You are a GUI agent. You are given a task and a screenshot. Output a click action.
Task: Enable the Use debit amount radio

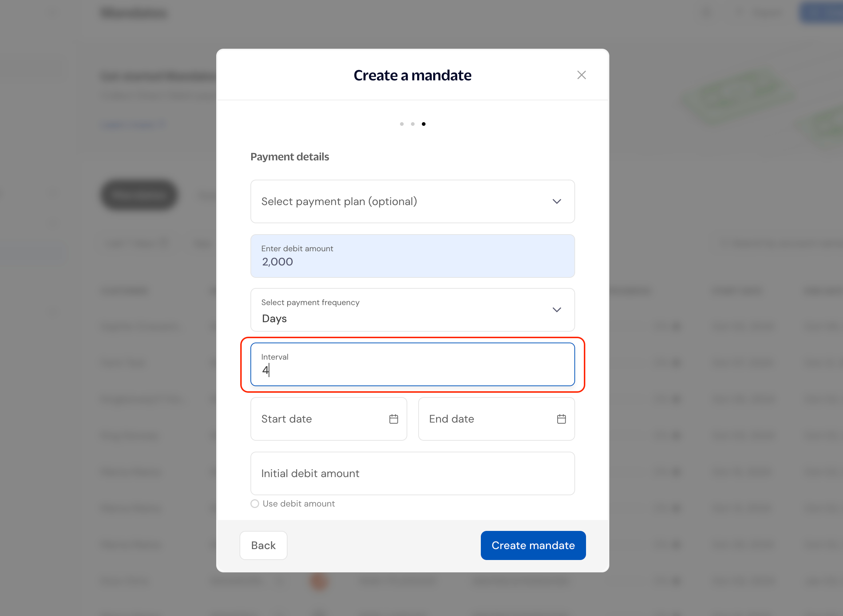pos(254,504)
